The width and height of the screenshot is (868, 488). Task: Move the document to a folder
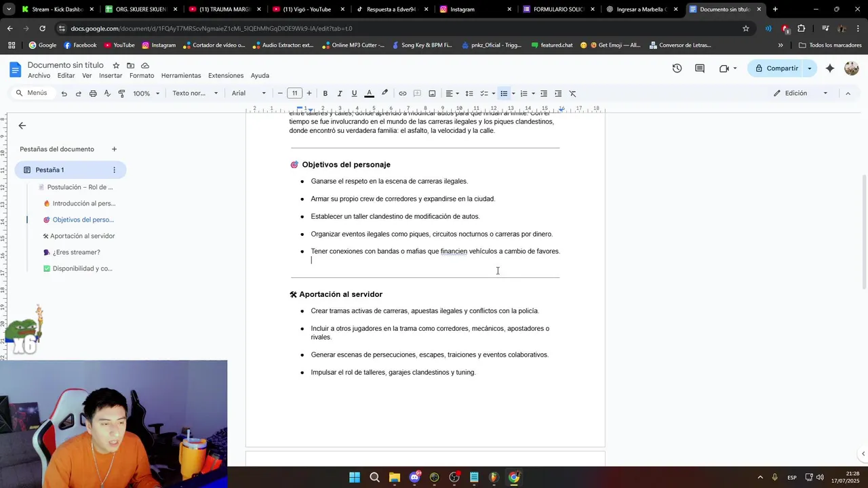pos(130,65)
